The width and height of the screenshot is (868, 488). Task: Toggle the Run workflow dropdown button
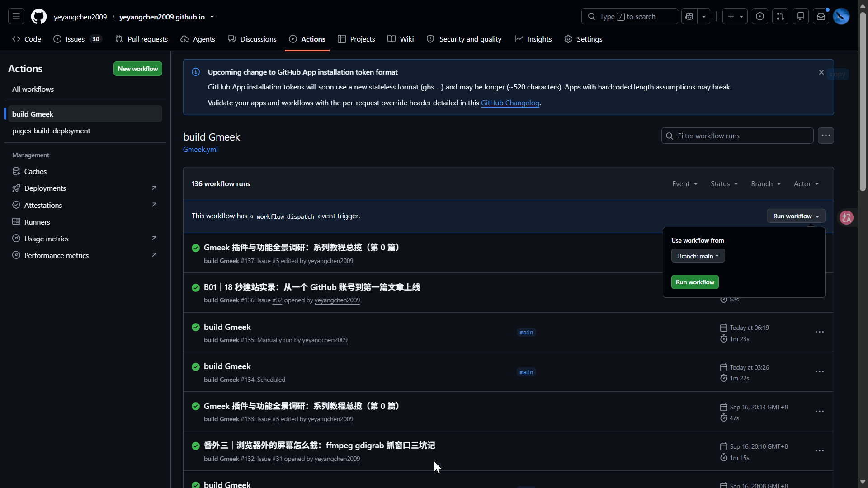[x=796, y=216]
